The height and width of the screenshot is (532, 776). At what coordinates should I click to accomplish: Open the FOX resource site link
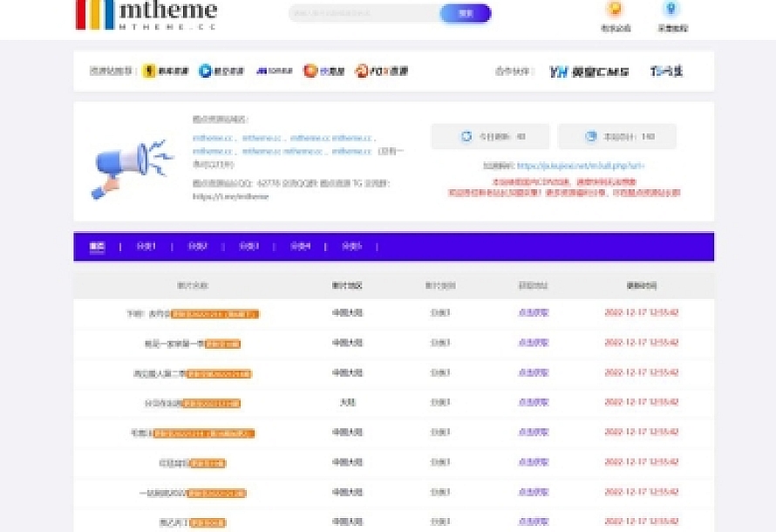pyautogui.click(x=382, y=72)
